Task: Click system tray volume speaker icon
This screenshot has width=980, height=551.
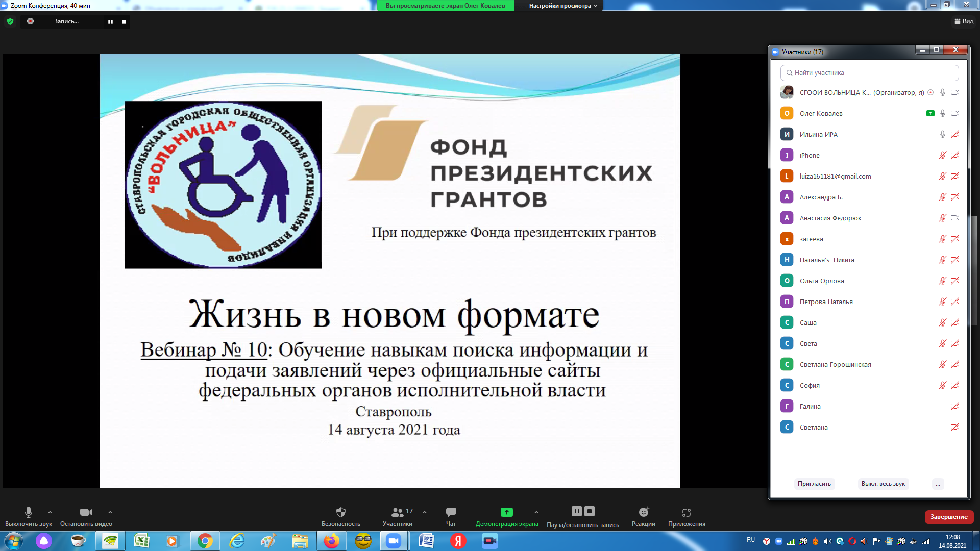Action: tap(827, 541)
